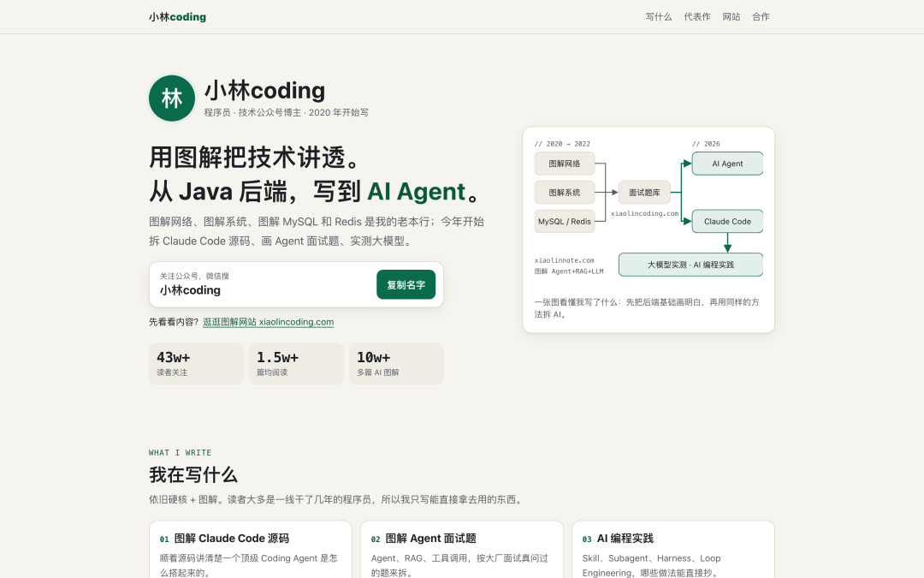Select 网站 in the top navigation
Screen dimensions: 924x578
pyautogui.click(x=731, y=17)
